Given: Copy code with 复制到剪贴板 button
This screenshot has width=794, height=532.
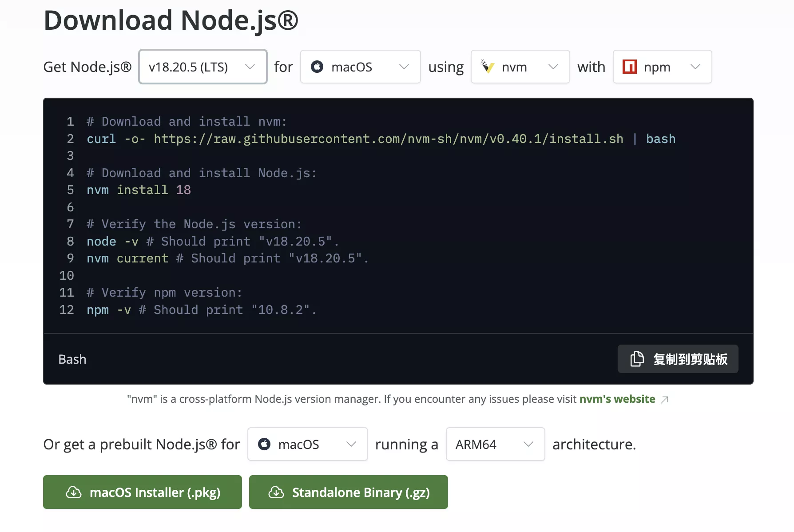Looking at the screenshot, I should click(678, 359).
